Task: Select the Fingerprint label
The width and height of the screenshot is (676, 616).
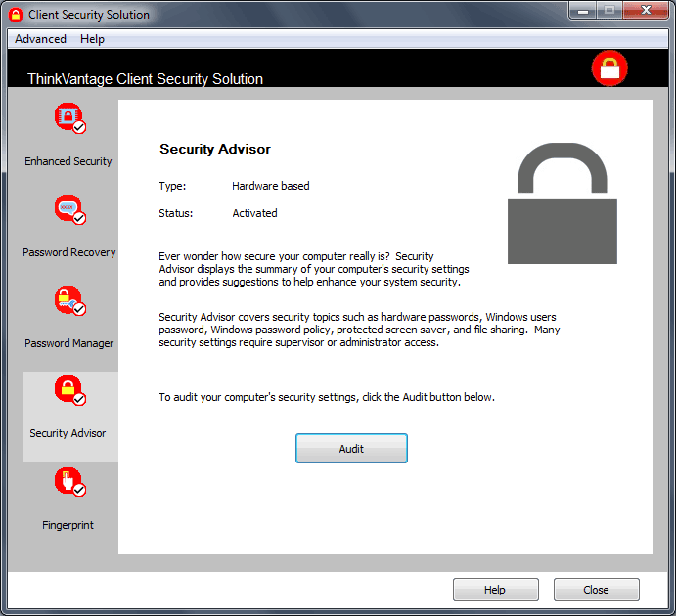Action: tap(68, 525)
